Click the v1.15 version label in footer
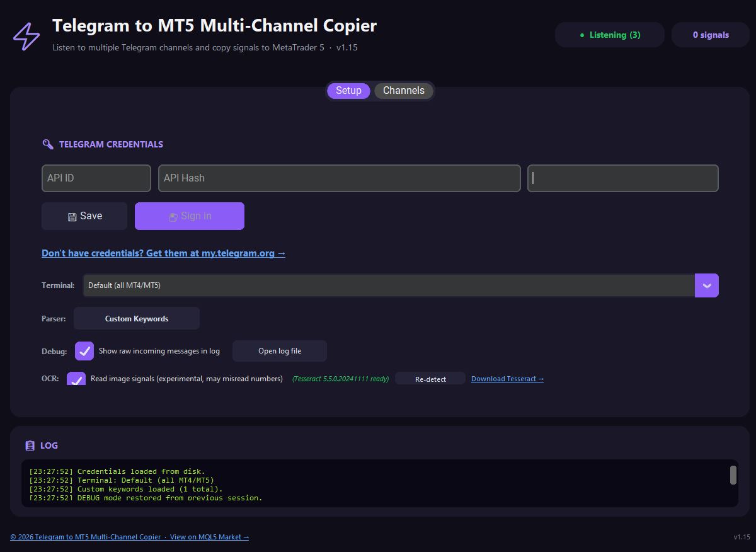Viewport: 756px width, 552px height. (x=742, y=537)
